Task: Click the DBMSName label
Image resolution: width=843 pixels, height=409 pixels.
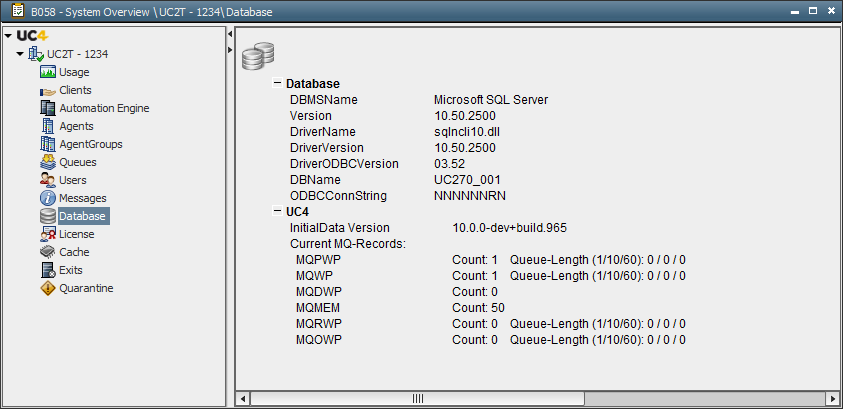Action: click(324, 99)
